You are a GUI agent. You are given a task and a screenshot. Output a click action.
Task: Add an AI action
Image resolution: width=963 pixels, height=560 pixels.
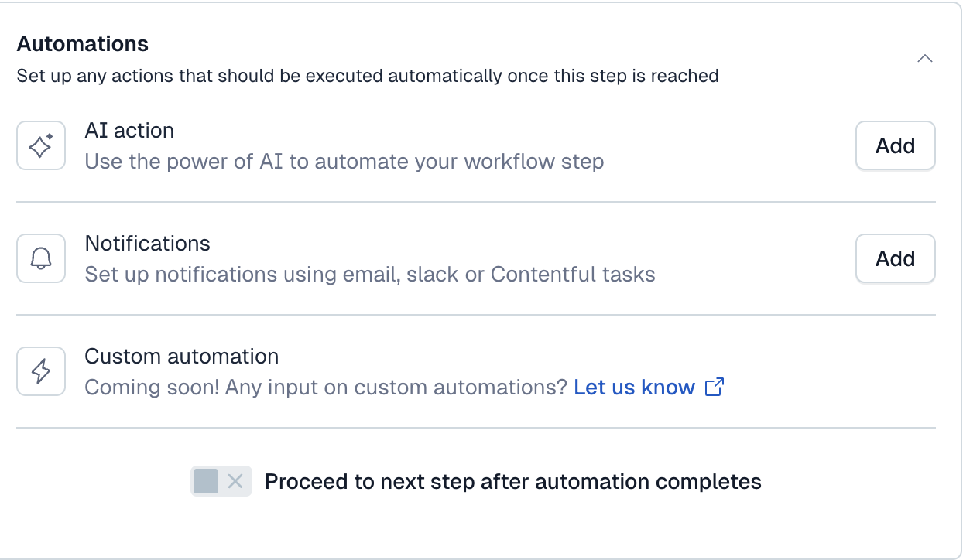tap(895, 145)
